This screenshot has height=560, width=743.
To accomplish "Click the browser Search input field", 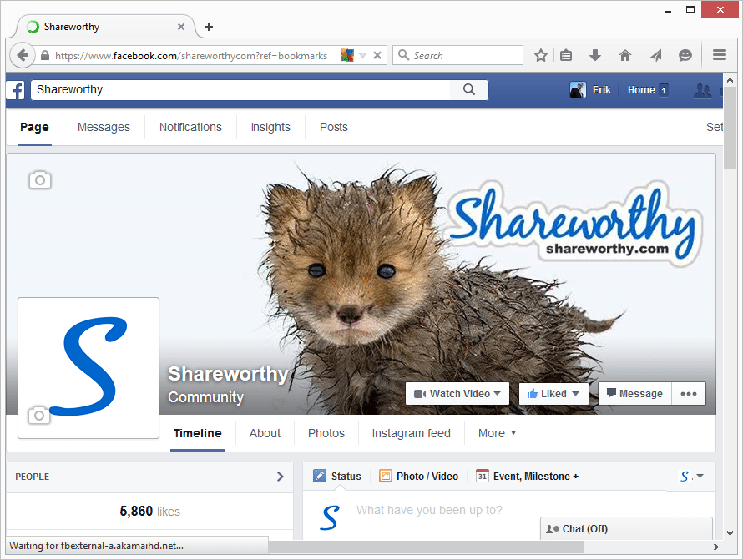I will pos(457,55).
